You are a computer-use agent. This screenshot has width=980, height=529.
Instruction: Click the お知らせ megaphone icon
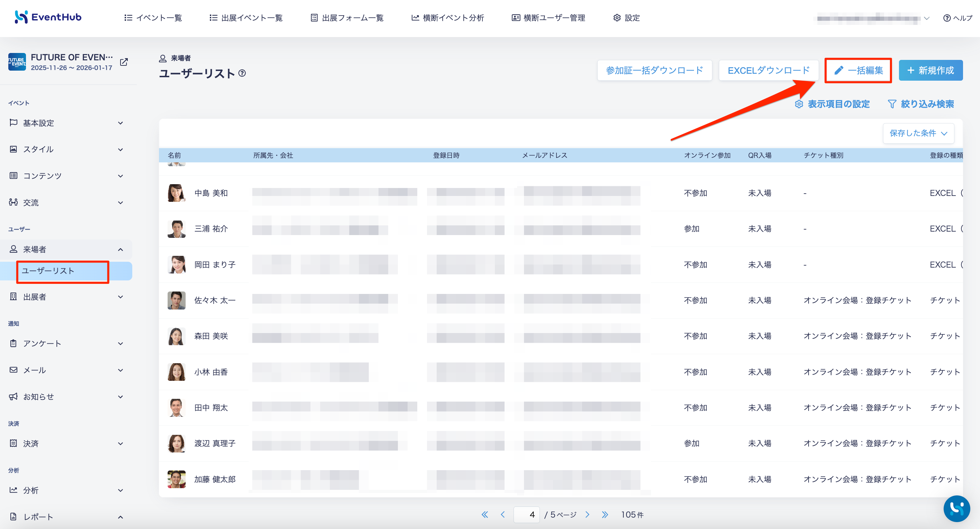pyautogui.click(x=13, y=396)
